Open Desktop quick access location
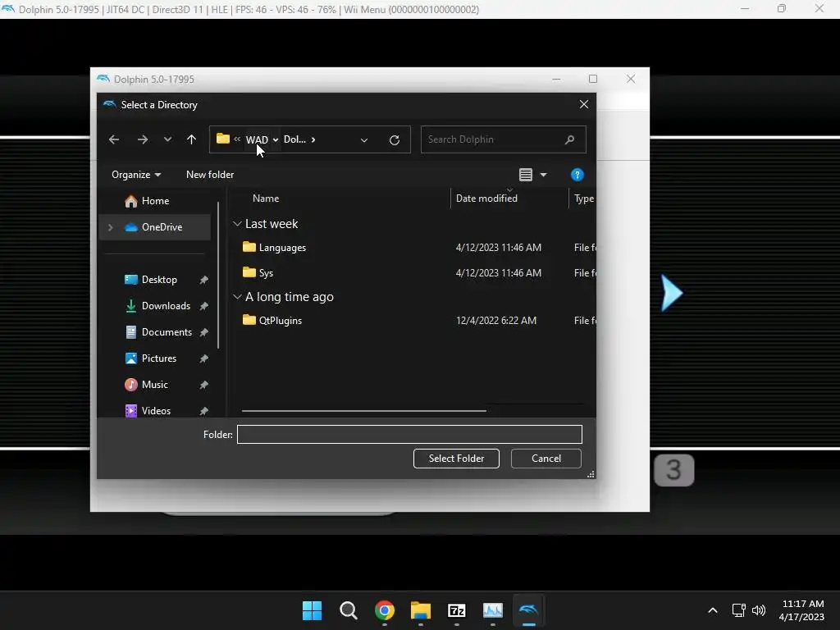This screenshot has width=840, height=630. point(159,280)
